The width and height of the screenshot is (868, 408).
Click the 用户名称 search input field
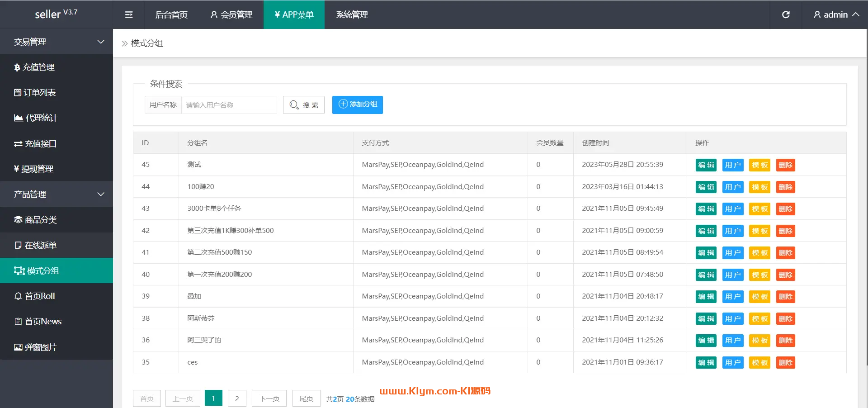pyautogui.click(x=229, y=105)
